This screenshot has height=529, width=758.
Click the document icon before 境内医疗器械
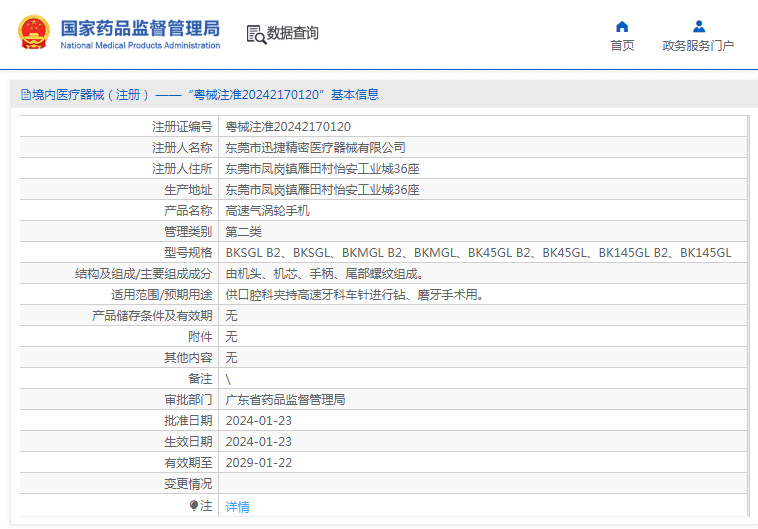coord(26,94)
